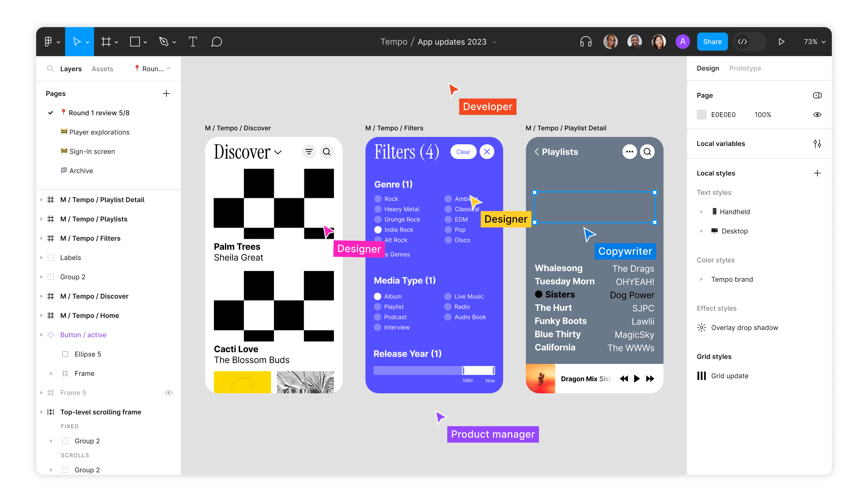868x488 pixels.
Task: Switch to the Prototype tab
Action: point(745,68)
